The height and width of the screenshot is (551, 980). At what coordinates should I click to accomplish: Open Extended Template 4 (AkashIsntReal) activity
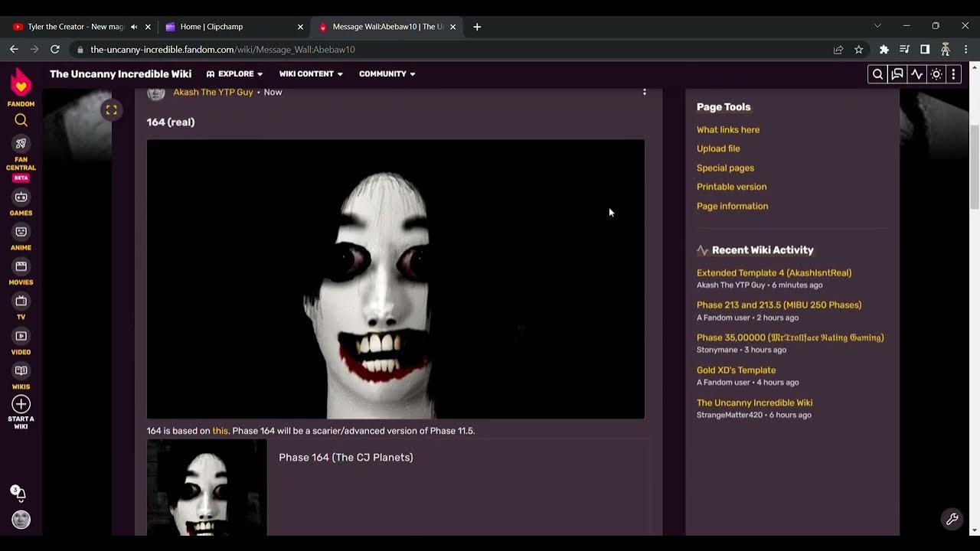[774, 273]
